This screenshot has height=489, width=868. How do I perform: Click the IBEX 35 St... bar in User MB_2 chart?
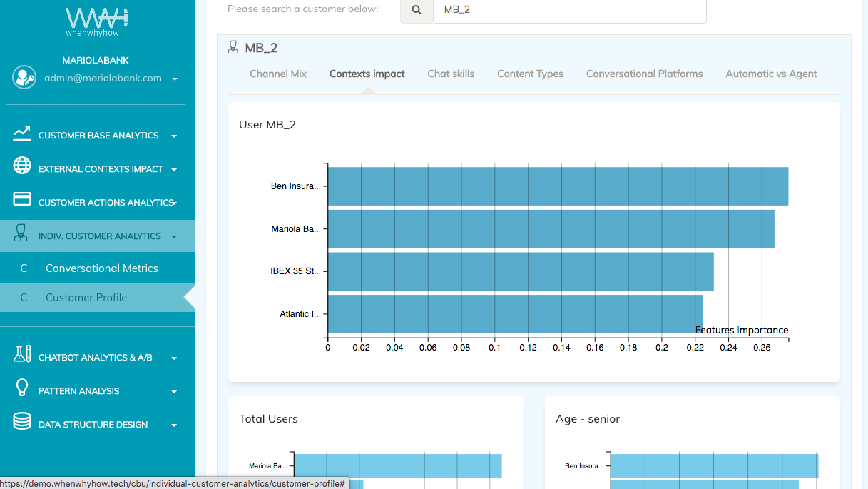pos(521,271)
